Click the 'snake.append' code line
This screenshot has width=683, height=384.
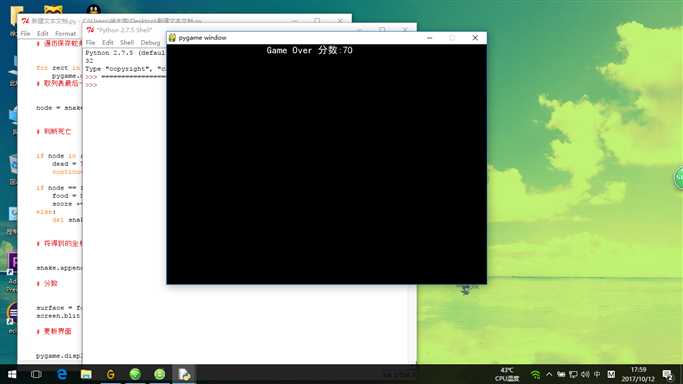pyautogui.click(x=59, y=268)
